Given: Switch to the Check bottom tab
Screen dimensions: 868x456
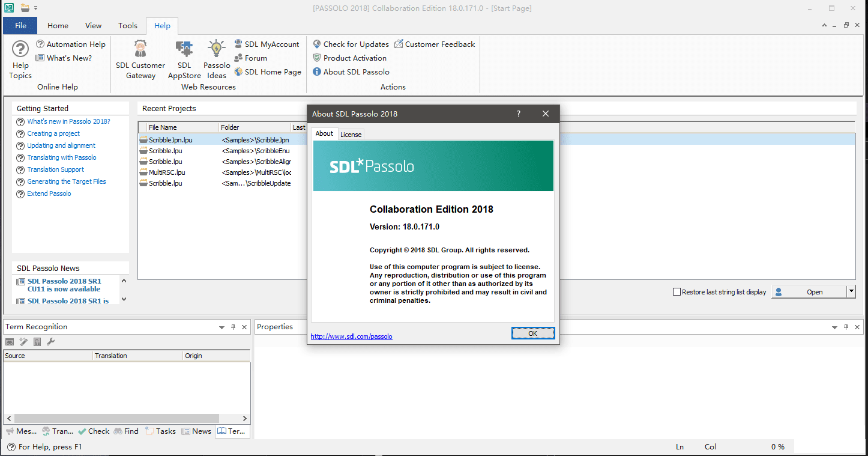Looking at the screenshot, I should pyautogui.click(x=92, y=431).
